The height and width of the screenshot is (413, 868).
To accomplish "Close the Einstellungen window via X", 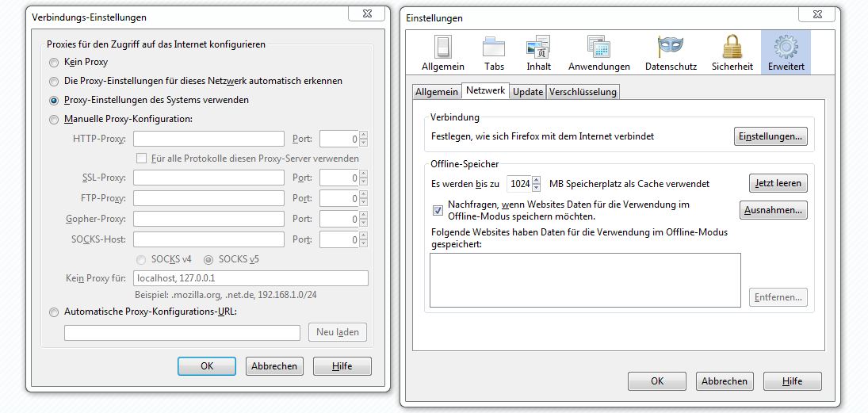I will point(816,16).
